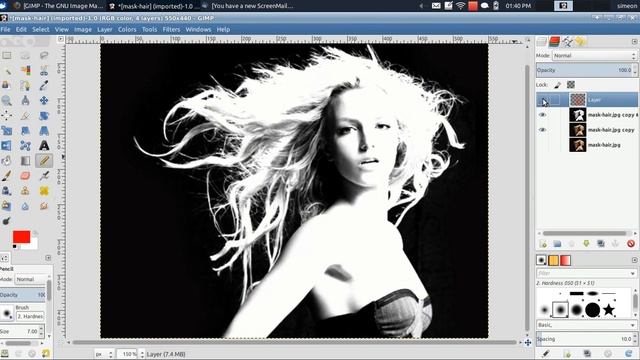Image resolution: width=640 pixels, height=360 pixels.
Task: Open the status bar unit px dropdown
Action: 104,354
